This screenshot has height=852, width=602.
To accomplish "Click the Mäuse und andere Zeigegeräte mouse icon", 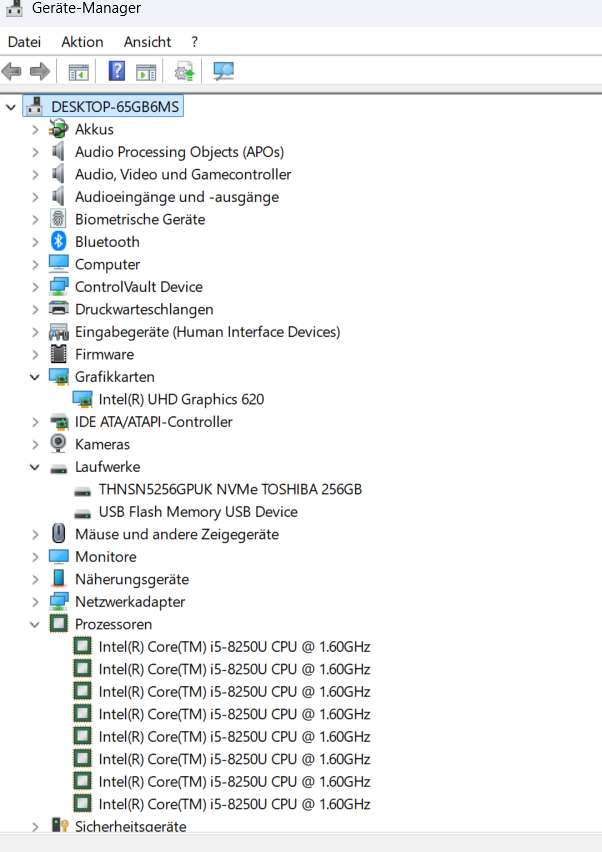I will click(x=59, y=534).
